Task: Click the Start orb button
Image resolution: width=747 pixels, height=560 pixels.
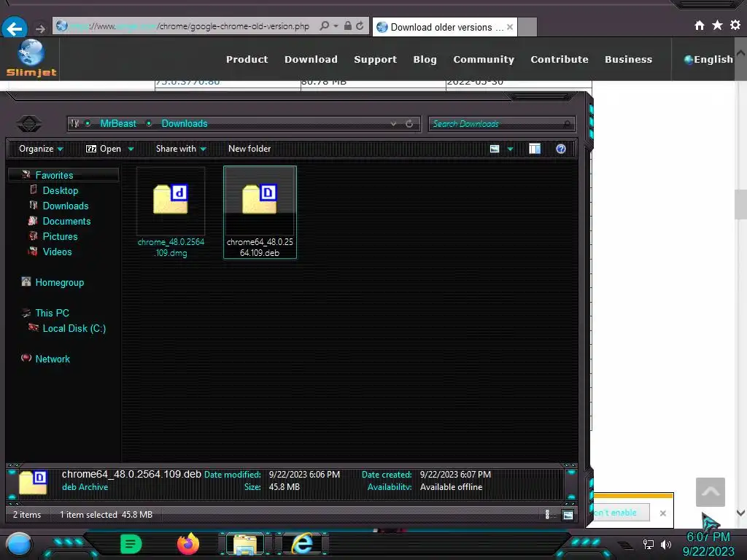Action: tap(19, 544)
